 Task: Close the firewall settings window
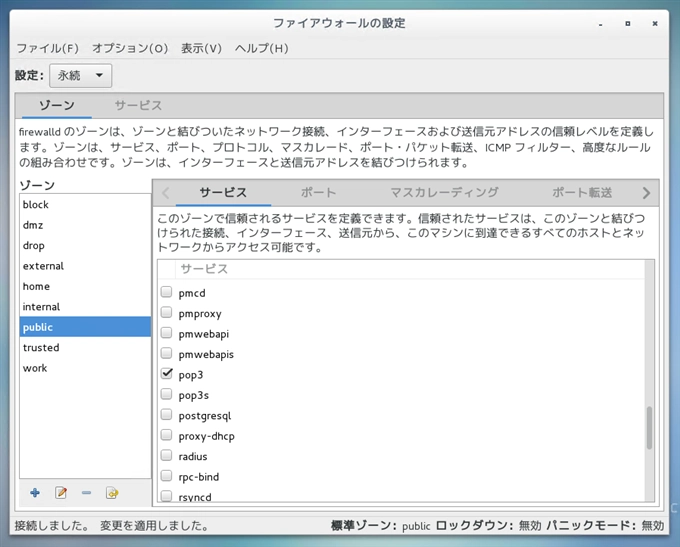click(655, 23)
